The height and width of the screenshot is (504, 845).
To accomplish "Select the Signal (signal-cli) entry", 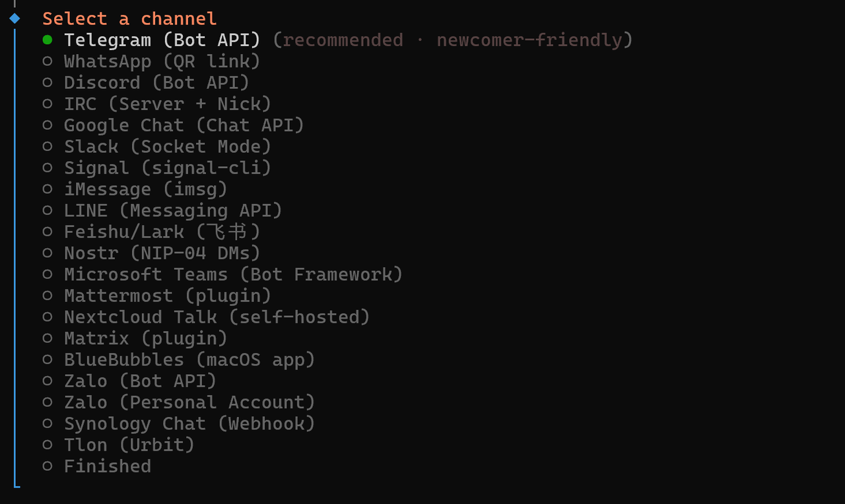I will point(48,168).
